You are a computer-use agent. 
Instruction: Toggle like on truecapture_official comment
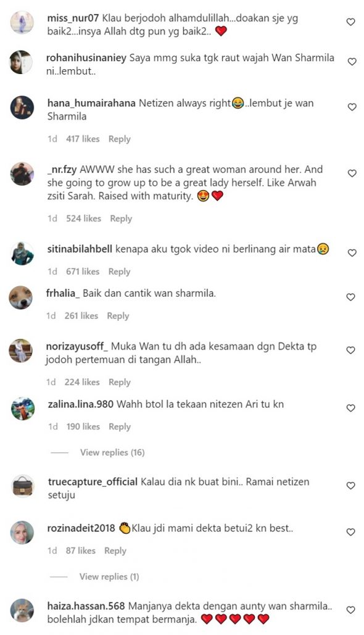351,485
